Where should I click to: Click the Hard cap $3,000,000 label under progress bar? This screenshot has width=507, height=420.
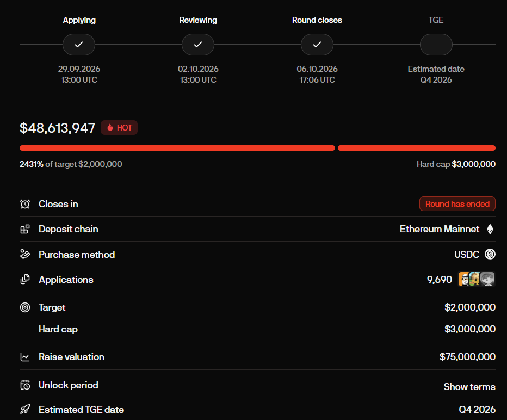pos(456,164)
